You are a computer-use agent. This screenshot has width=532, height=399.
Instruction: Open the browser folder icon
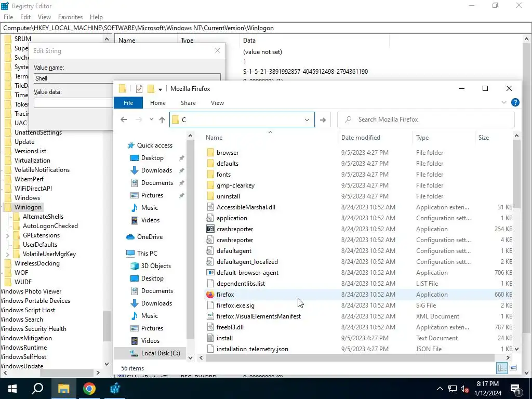210,153
